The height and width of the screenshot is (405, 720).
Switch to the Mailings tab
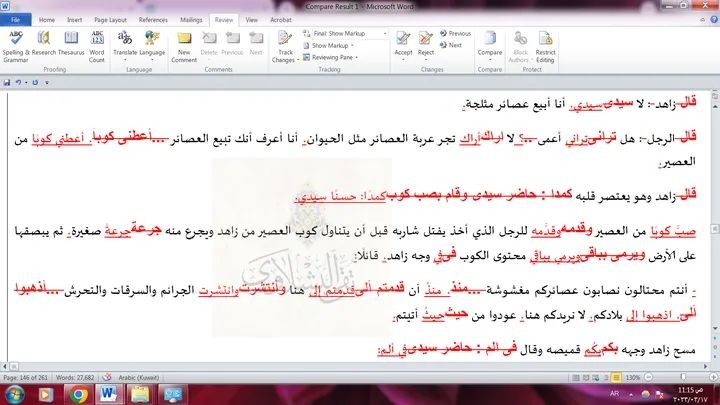click(191, 20)
